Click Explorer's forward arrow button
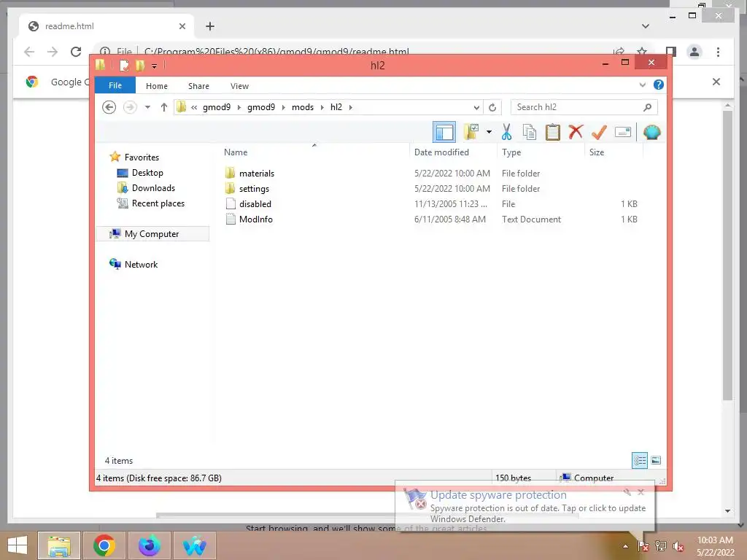Image resolution: width=747 pixels, height=560 pixels. coord(130,107)
